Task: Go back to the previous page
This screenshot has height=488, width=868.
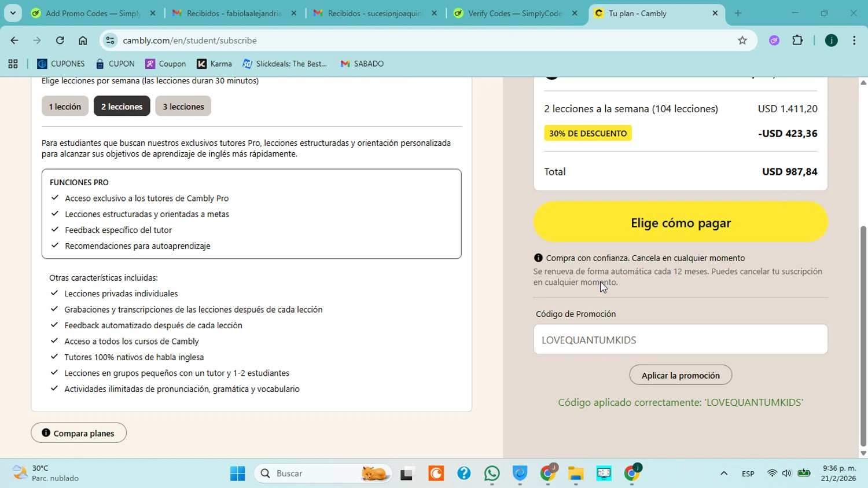Action: tap(14, 41)
